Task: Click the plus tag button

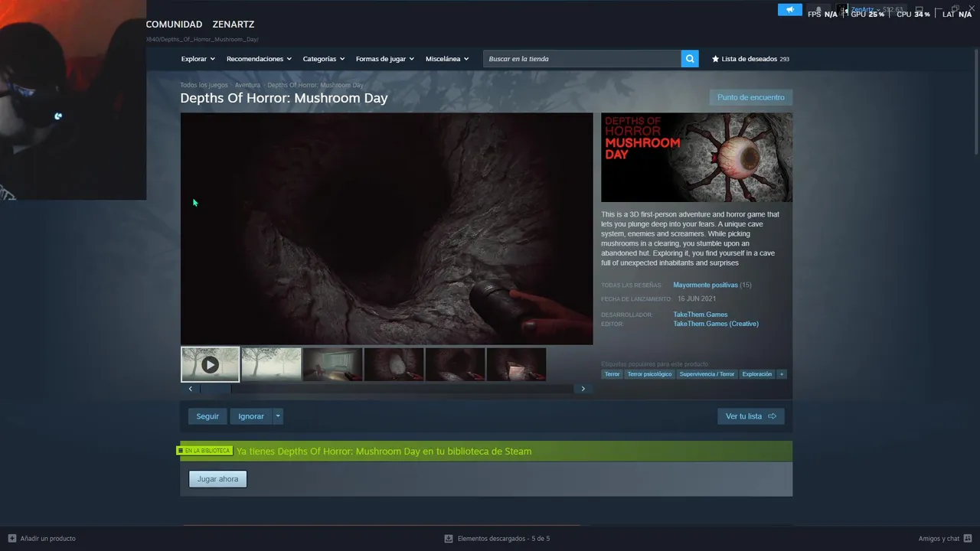Action: tap(782, 374)
